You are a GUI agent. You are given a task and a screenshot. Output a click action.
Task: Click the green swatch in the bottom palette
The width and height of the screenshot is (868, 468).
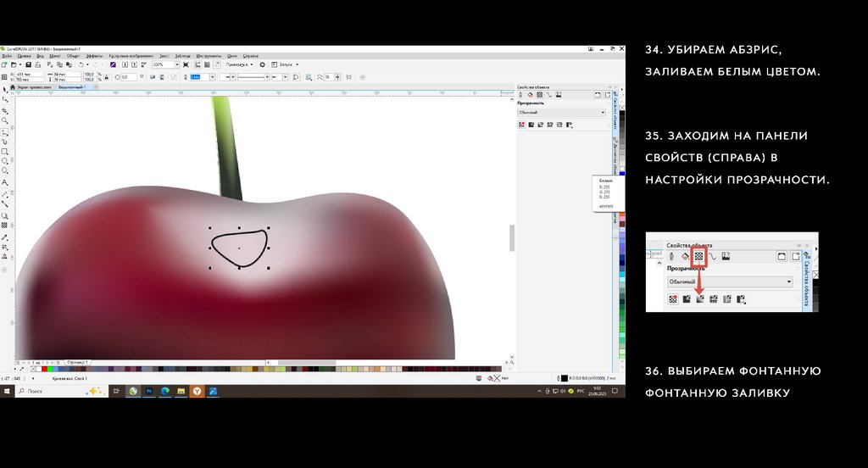(x=50, y=369)
